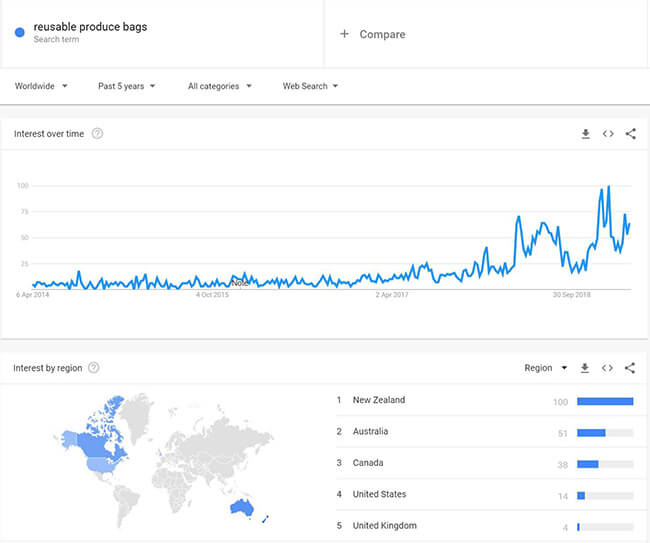The height and width of the screenshot is (543, 650).
Task: Expand the Worldwide location dropdown
Action: point(41,86)
